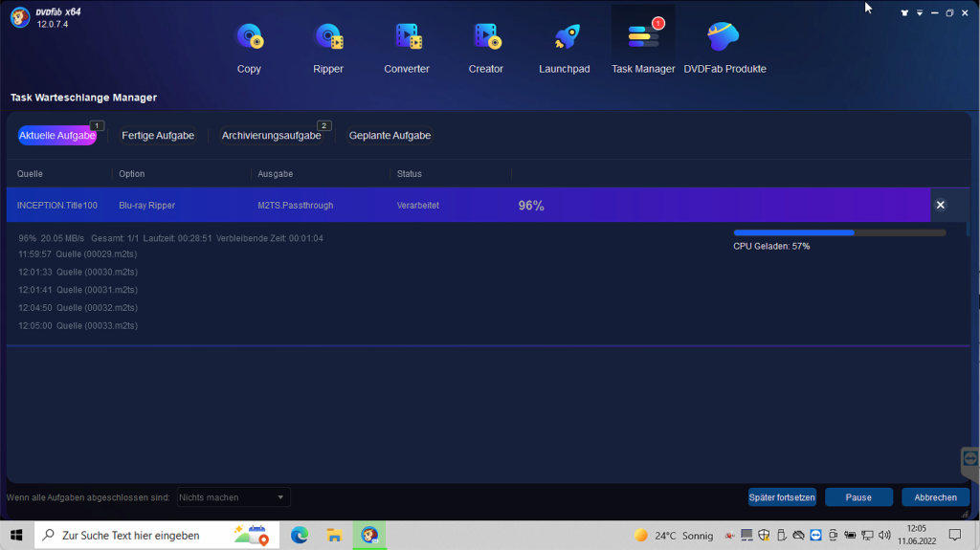Switch to Geplante Aufgabe tab
This screenshot has width=980, height=550.
tap(390, 135)
